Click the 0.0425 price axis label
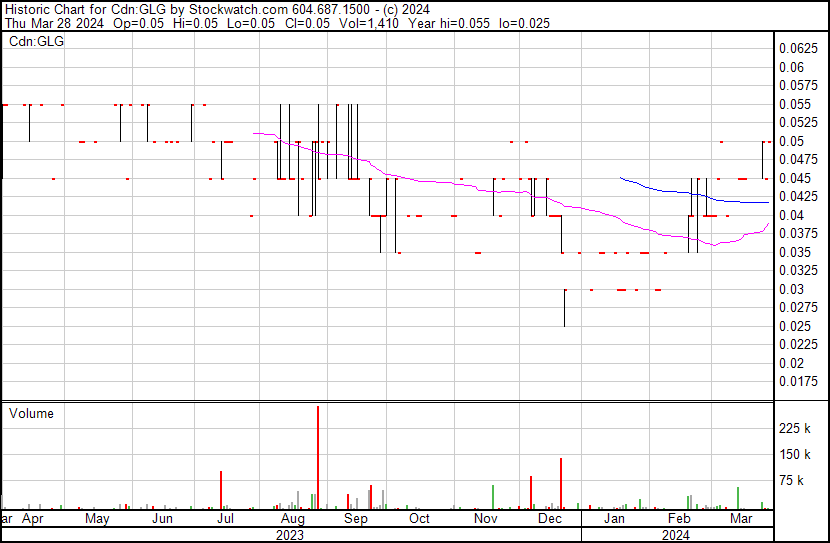Image resolution: width=830 pixels, height=543 pixels. [x=798, y=197]
